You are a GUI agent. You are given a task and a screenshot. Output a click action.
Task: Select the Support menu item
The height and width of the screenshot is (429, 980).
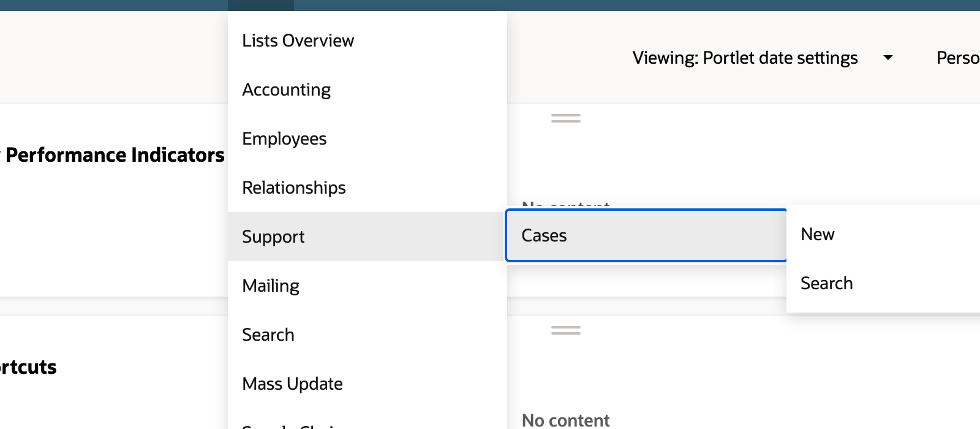[367, 237]
